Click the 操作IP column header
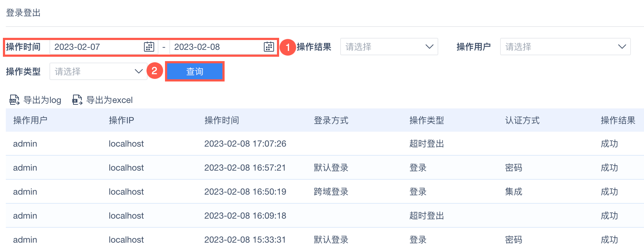644x251 pixels. click(x=121, y=120)
